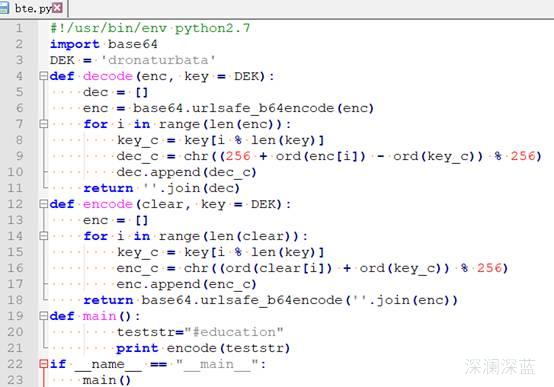Close the bte.py tab with its red X
Viewport: 554px width, 387px height.
[58, 8]
